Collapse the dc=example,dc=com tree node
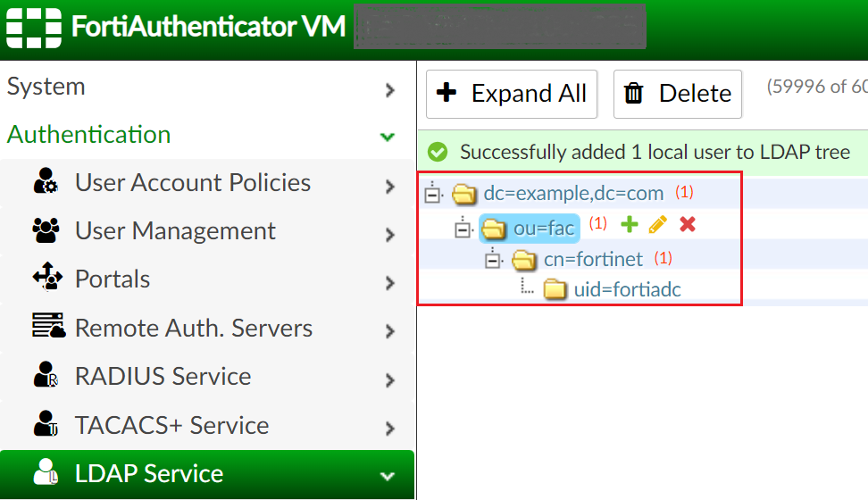The image size is (868, 500). coord(433,194)
